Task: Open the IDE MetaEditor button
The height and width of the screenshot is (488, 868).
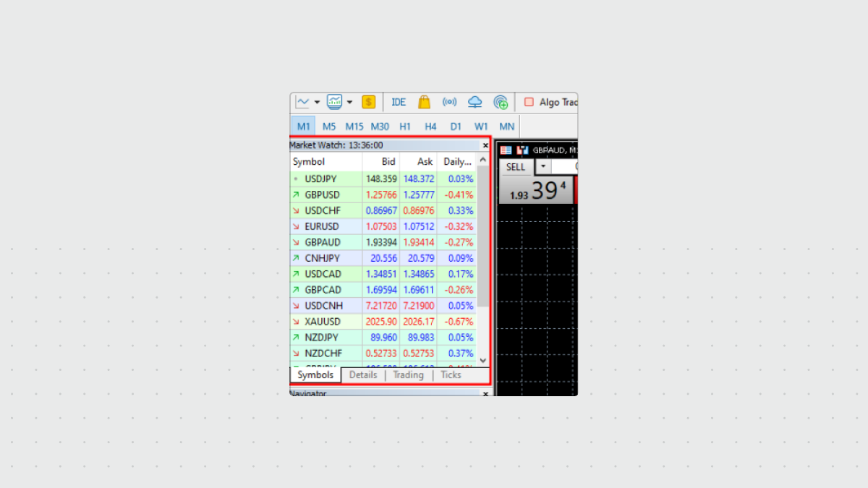Action: click(399, 102)
